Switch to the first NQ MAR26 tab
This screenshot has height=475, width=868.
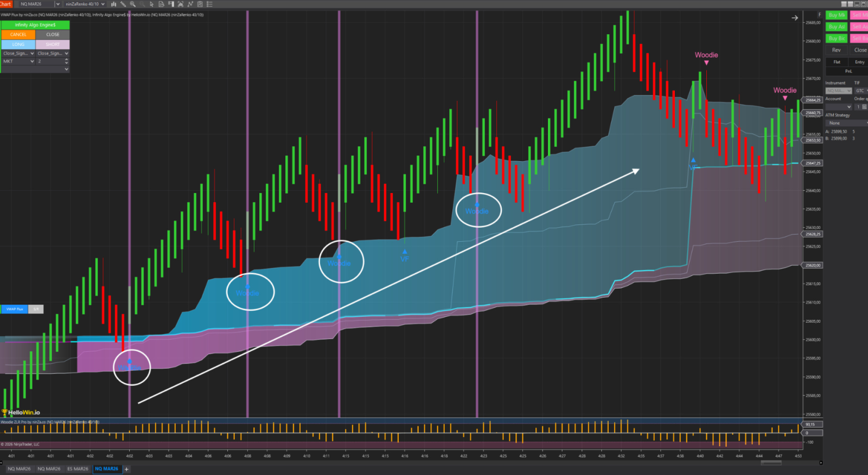coord(19,469)
